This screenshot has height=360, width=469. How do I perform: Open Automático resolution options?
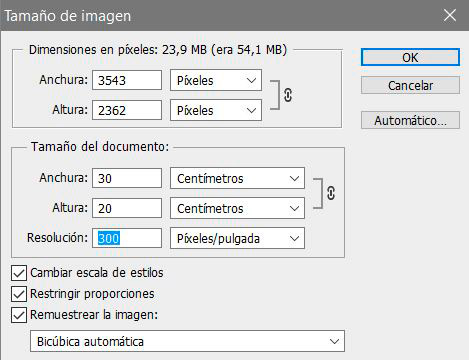click(410, 120)
